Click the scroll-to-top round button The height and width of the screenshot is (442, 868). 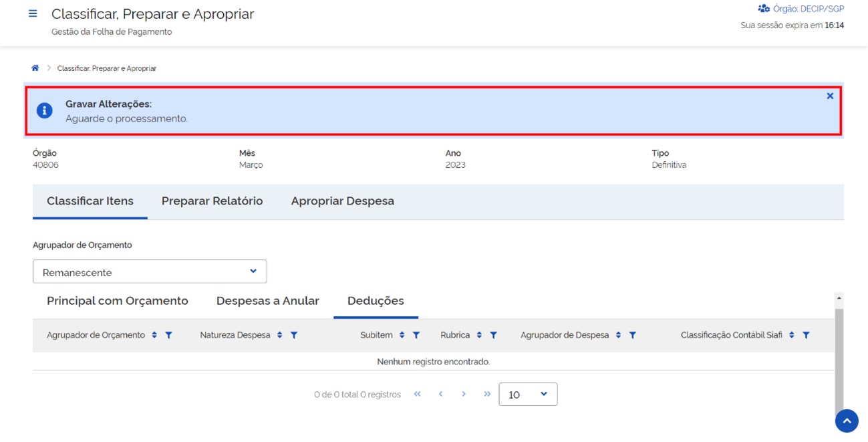(847, 421)
